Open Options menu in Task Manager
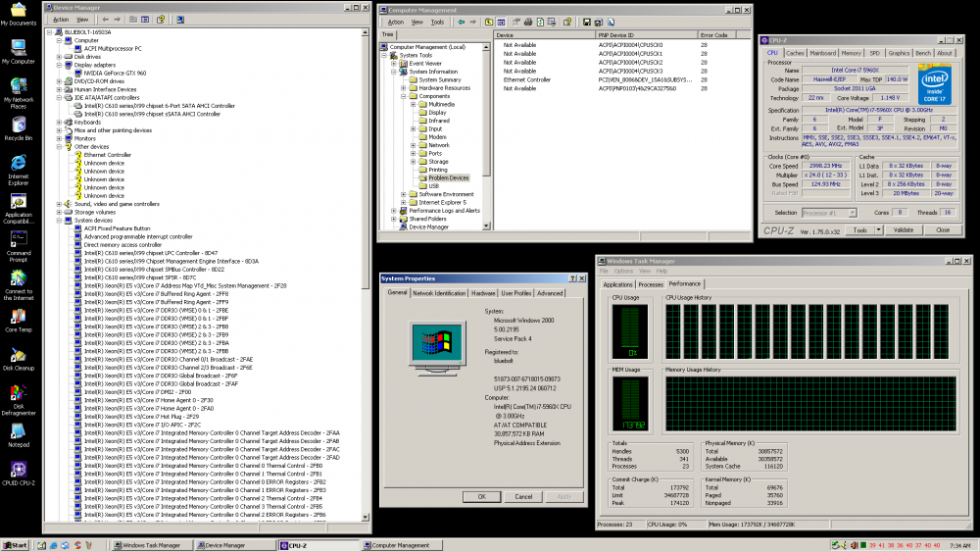 click(x=623, y=272)
